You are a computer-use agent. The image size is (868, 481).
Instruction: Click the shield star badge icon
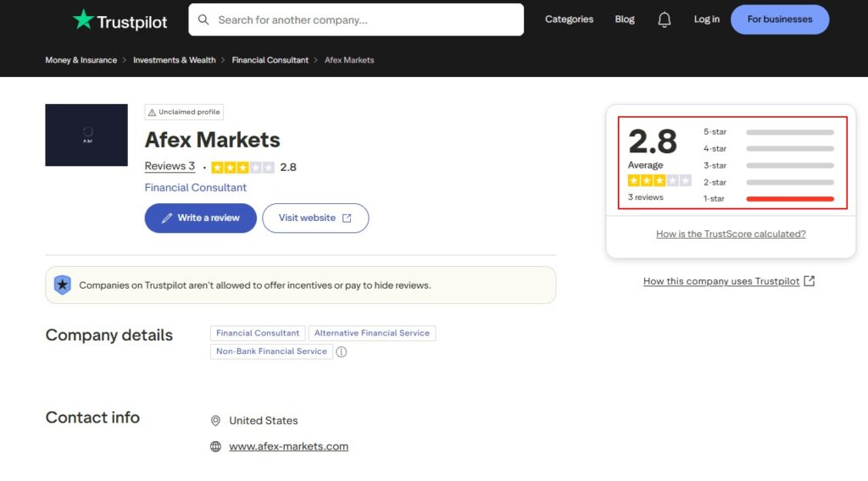click(x=63, y=285)
